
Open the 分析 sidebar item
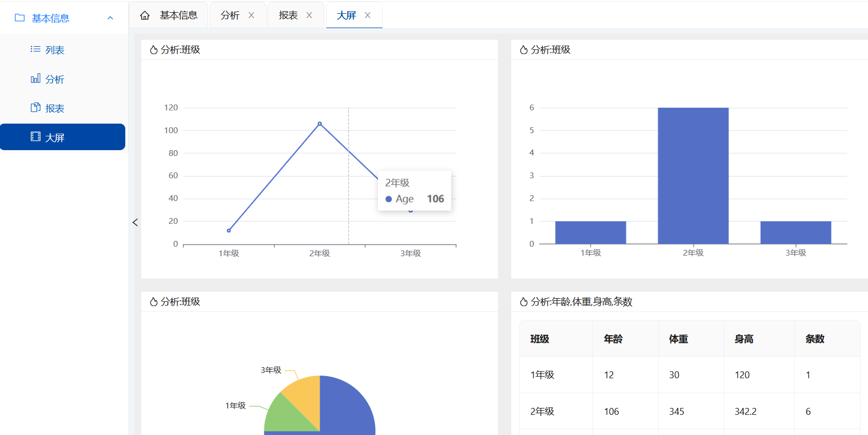click(x=63, y=79)
